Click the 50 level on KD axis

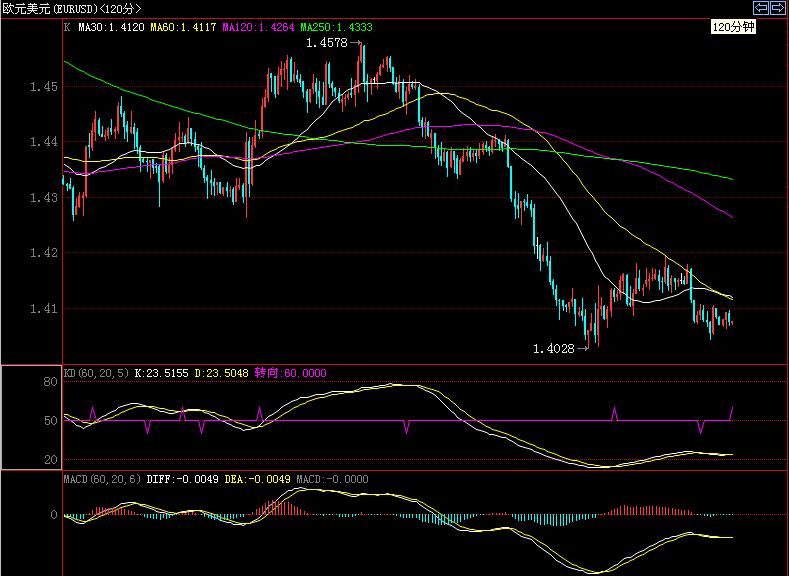[x=51, y=421]
